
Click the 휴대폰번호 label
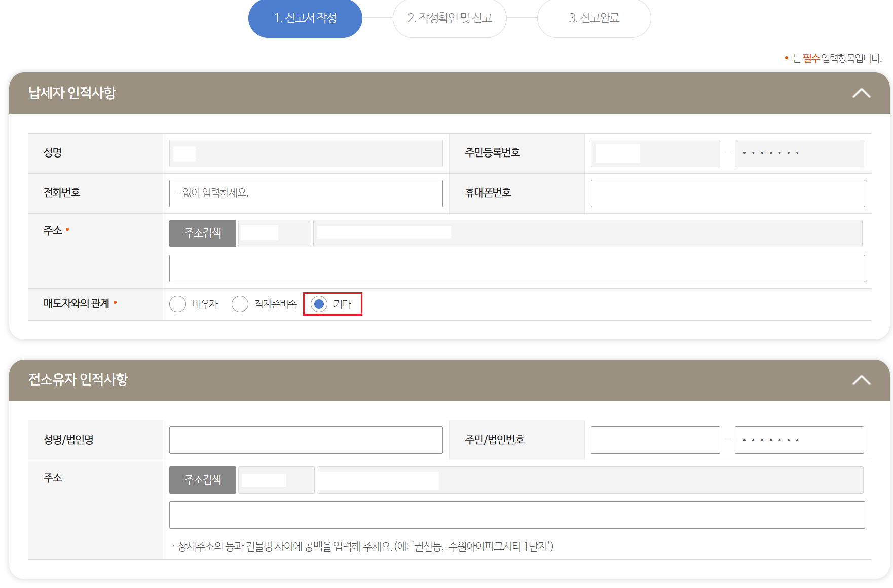pyautogui.click(x=488, y=192)
